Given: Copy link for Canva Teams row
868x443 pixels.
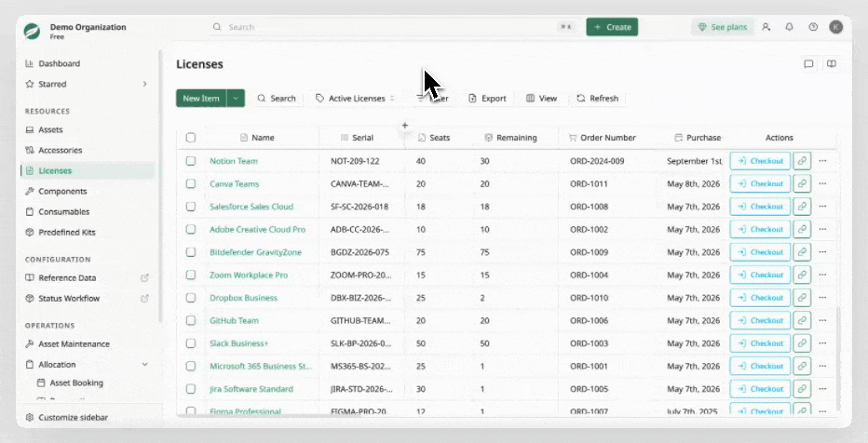Looking at the screenshot, I should (x=802, y=183).
